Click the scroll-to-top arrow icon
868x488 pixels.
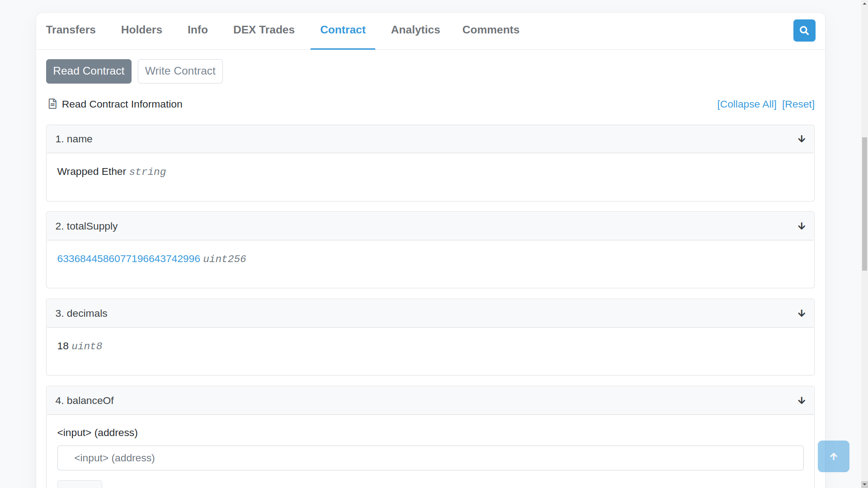coord(834,456)
